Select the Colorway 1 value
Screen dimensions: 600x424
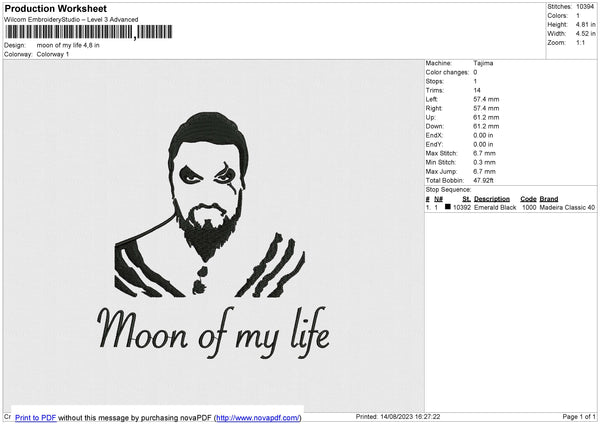coord(53,54)
